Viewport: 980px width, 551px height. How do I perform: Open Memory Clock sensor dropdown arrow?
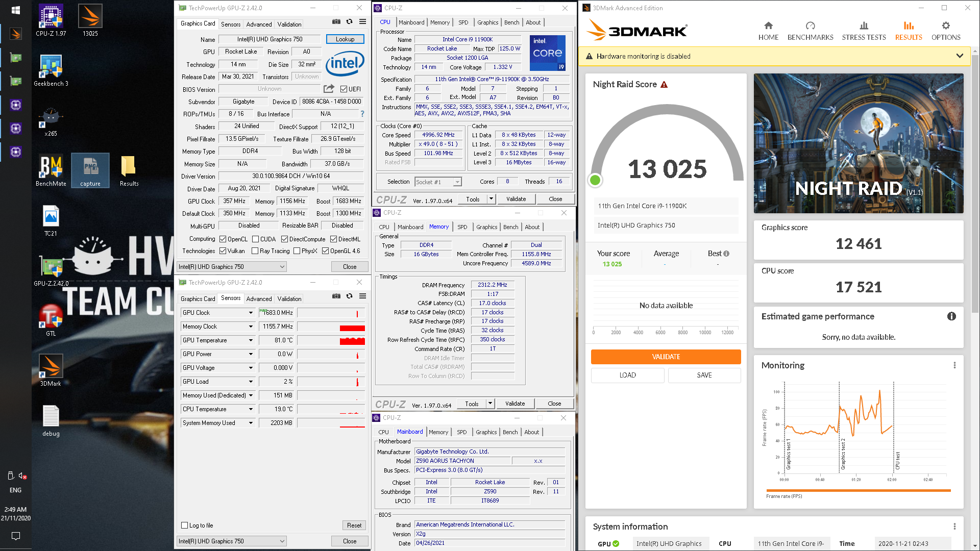point(251,327)
